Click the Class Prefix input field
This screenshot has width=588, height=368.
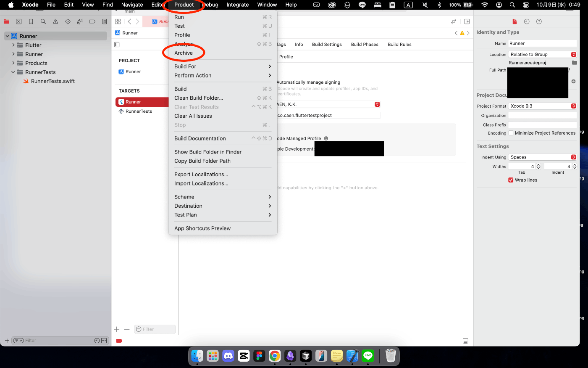(x=543, y=124)
